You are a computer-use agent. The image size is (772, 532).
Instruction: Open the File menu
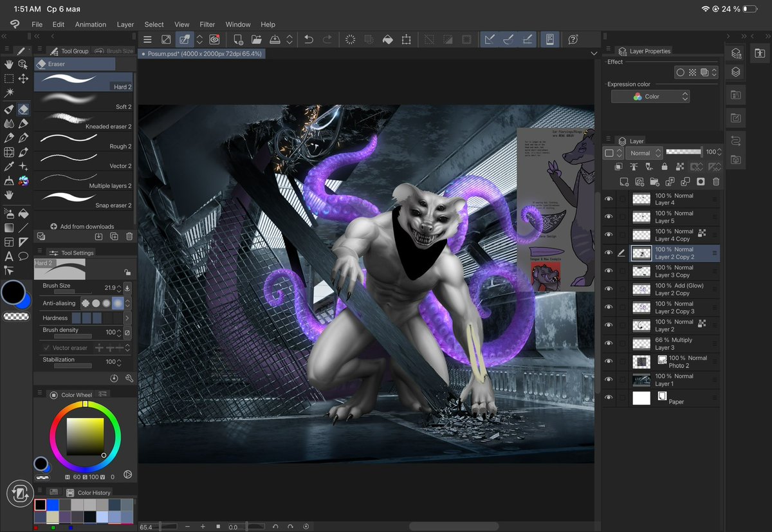[x=37, y=24]
